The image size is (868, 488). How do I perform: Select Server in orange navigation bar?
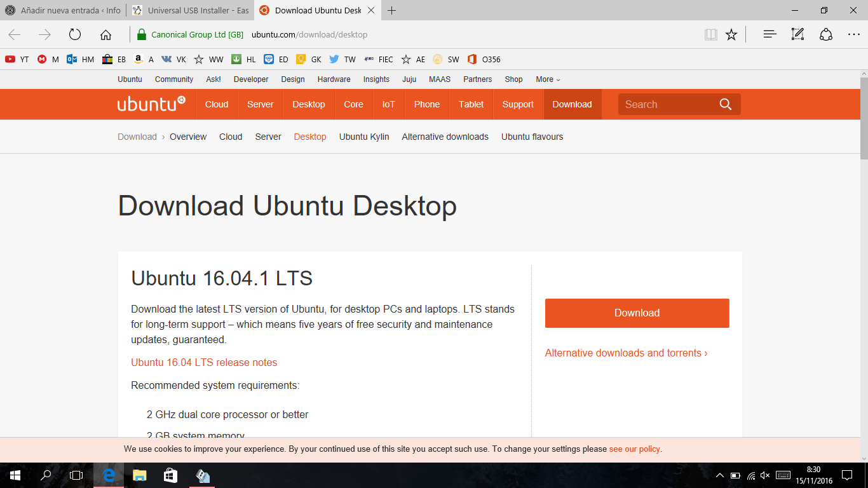[x=261, y=104]
